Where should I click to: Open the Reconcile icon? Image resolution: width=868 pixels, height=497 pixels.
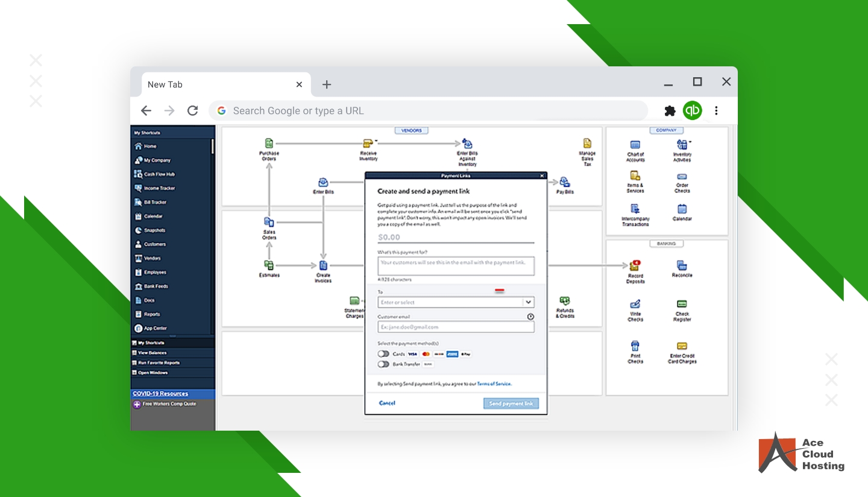682,266
